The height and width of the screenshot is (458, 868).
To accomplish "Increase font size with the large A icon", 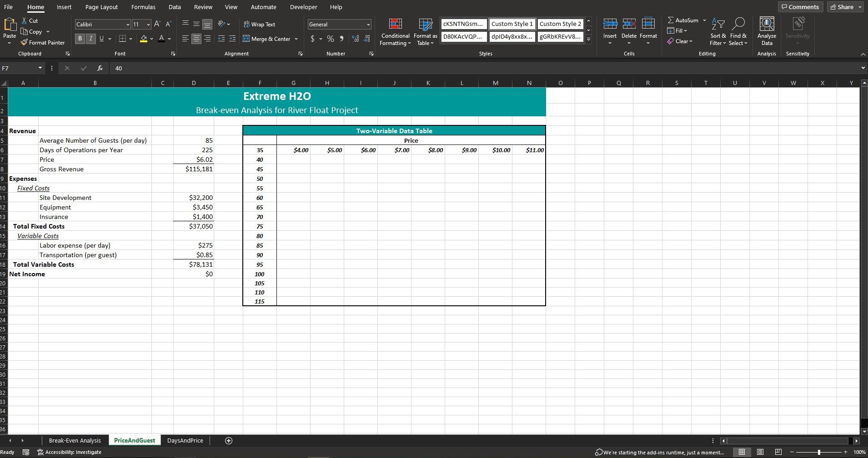I will click(x=157, y=24).
